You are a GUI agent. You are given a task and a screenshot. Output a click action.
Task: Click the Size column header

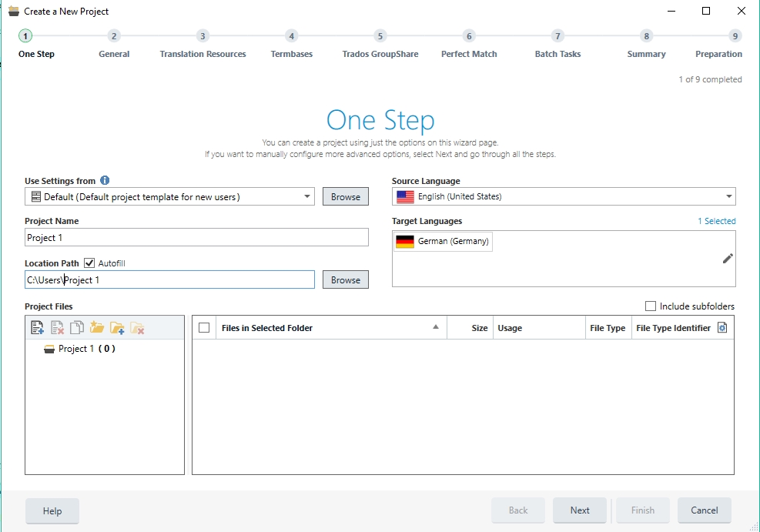point(470,328)
